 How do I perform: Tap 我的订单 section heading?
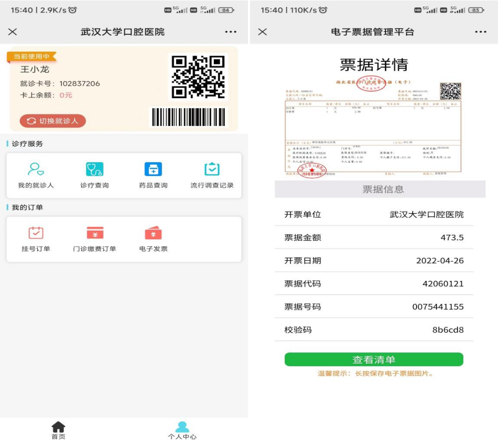tap(27, 208)
